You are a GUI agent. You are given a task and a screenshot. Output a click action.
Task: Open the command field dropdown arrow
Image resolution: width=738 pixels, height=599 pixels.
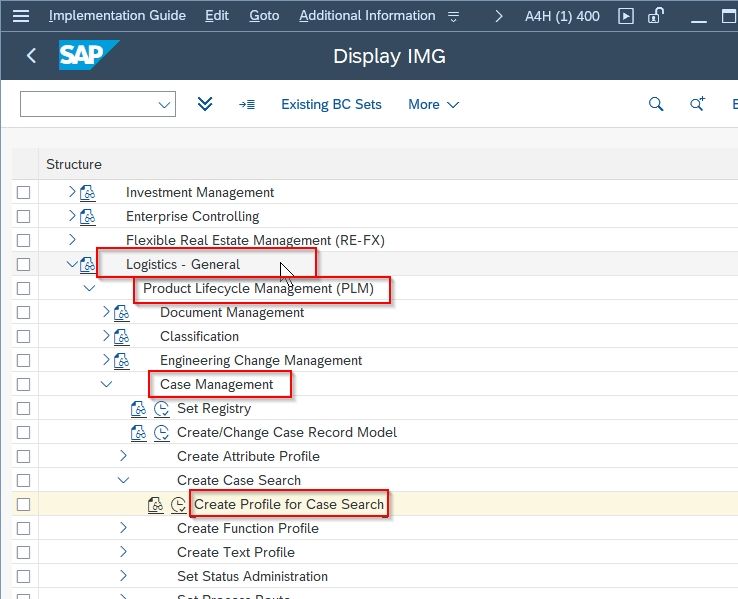pos(164,104)
